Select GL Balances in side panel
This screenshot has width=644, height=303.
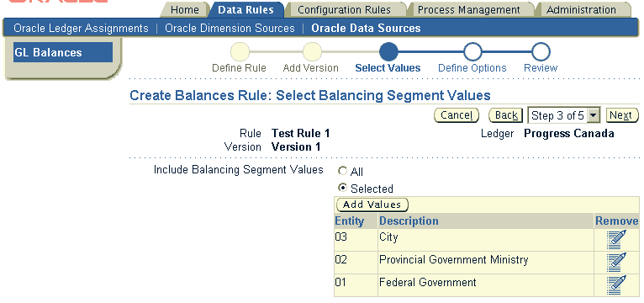(63, 52)
